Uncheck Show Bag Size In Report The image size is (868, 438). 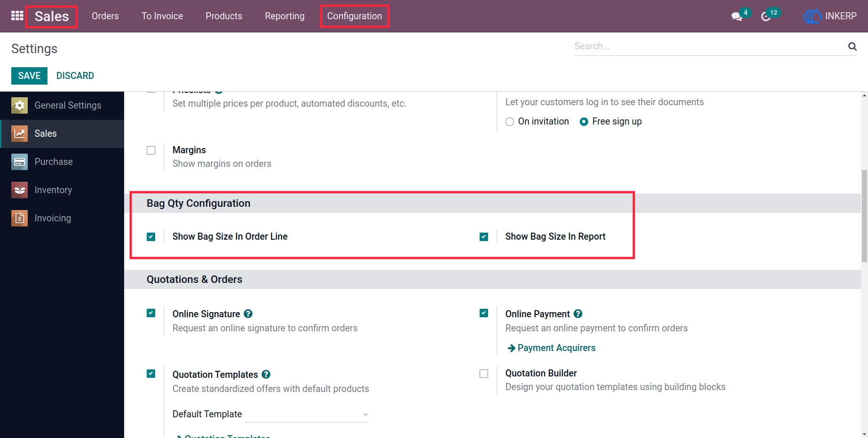[484, 237]
